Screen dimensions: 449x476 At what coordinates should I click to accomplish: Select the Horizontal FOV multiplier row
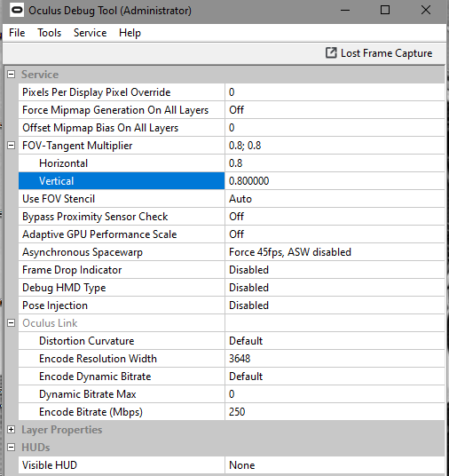coord(232,163)
